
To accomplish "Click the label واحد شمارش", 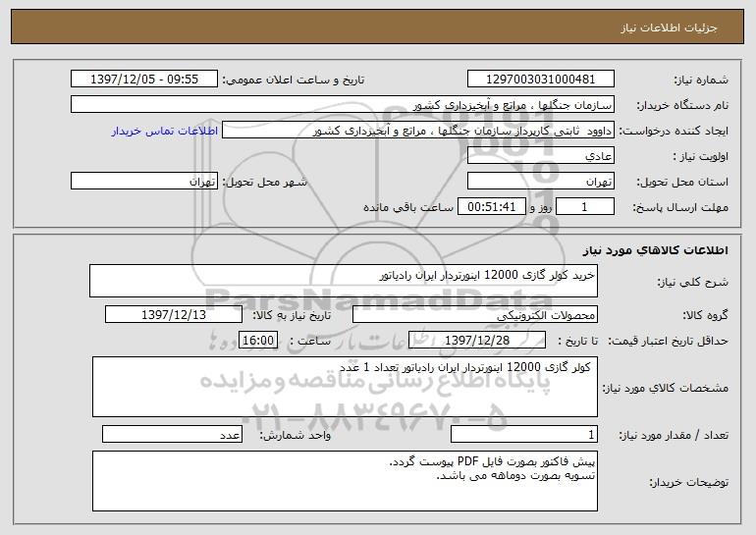I will pyautogui.click(x=296, y=435).
